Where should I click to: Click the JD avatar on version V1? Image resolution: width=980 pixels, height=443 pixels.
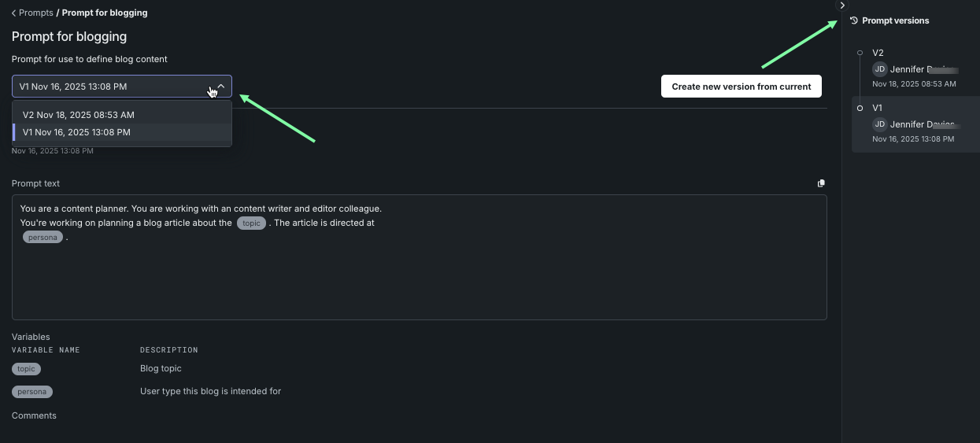coord(880,124)
